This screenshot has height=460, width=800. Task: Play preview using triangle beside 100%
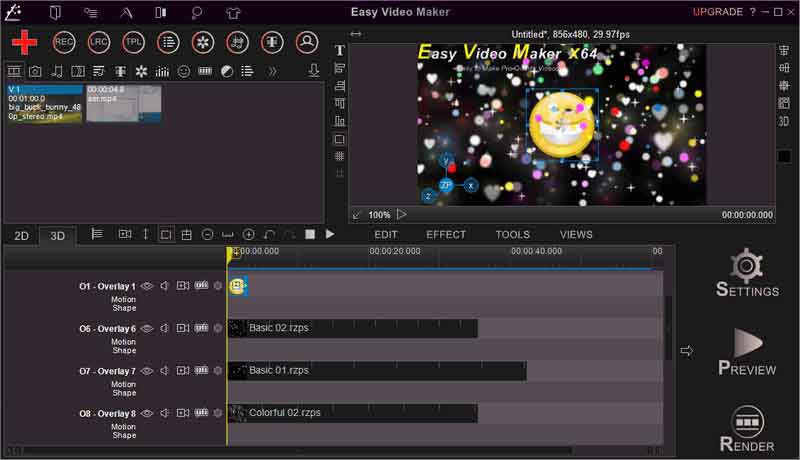pos(402,214)
